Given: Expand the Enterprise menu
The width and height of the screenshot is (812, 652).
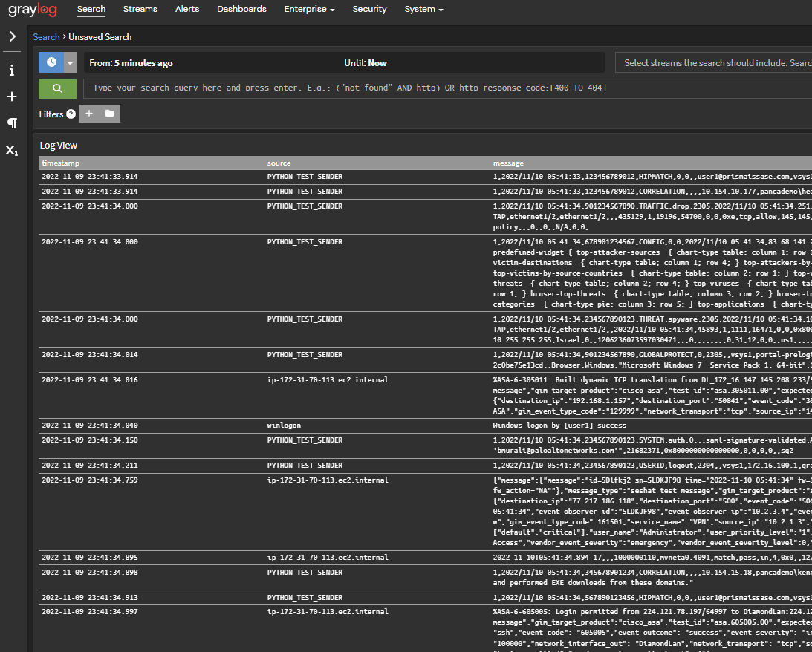Looking at the screenshot, I should [x=309, y=9].
